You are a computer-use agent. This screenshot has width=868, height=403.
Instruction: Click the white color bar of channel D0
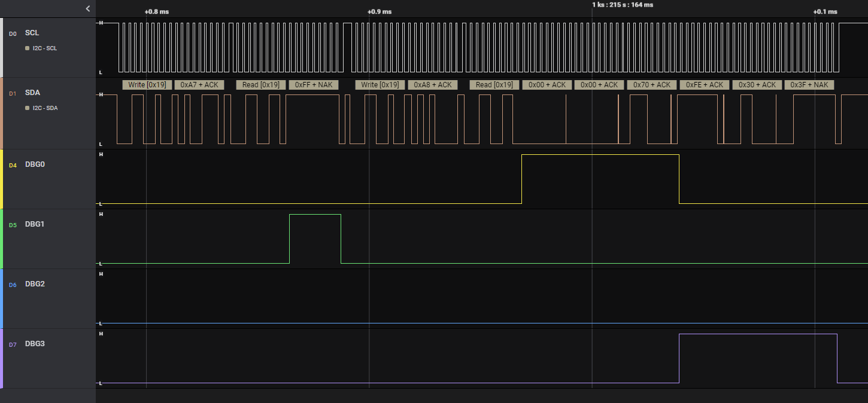pos(2,47)
